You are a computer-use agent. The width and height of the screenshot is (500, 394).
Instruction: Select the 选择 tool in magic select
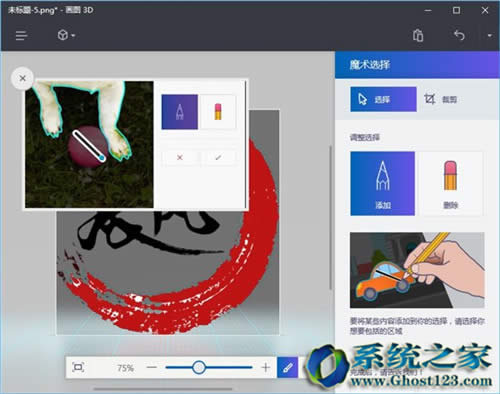[x=383, y=99]
